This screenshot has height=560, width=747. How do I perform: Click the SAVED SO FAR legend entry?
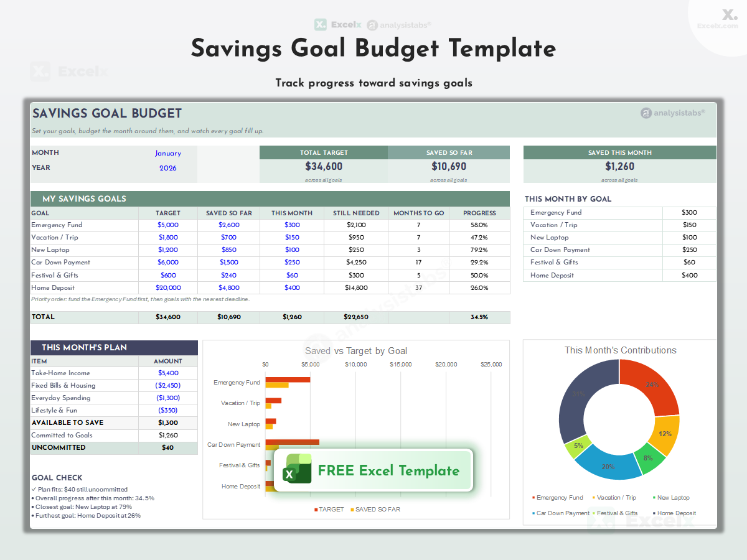pos(375,510)
